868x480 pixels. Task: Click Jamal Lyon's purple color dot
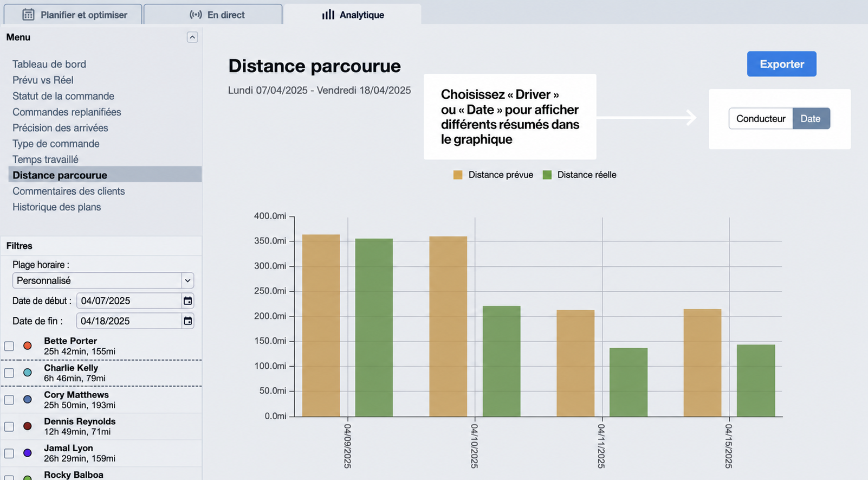(28, 453)
